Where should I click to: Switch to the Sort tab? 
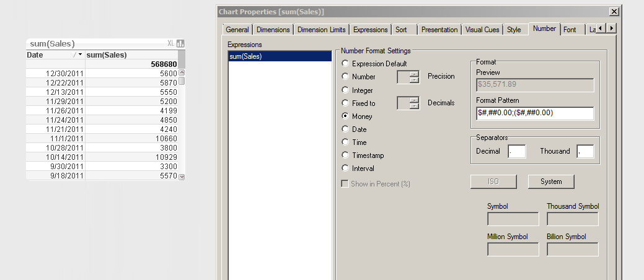404,30
